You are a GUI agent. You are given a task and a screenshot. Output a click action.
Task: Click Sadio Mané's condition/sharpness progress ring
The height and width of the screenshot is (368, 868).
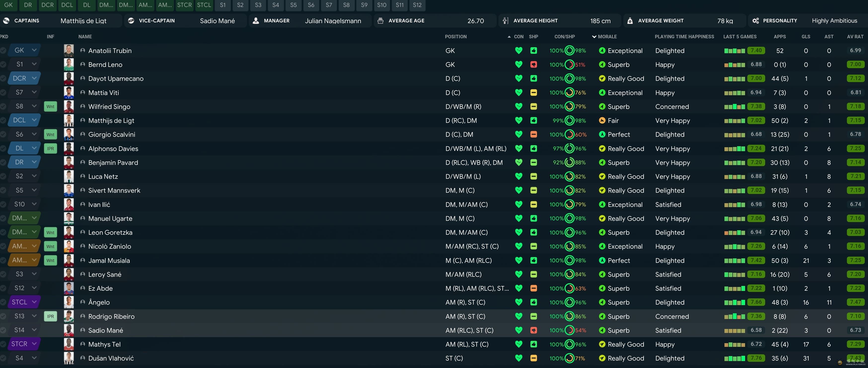(x=569, y=330)
